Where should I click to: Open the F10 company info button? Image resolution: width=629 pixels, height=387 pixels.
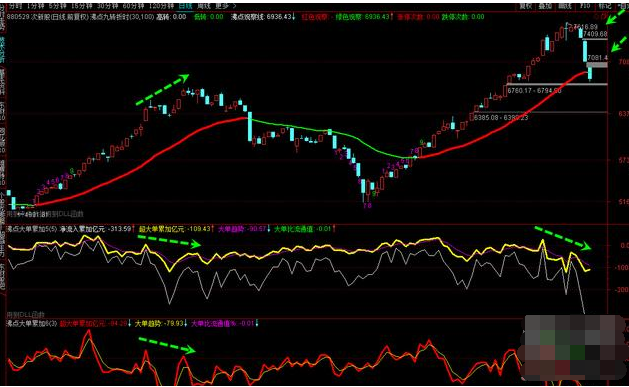pos(585,6)
